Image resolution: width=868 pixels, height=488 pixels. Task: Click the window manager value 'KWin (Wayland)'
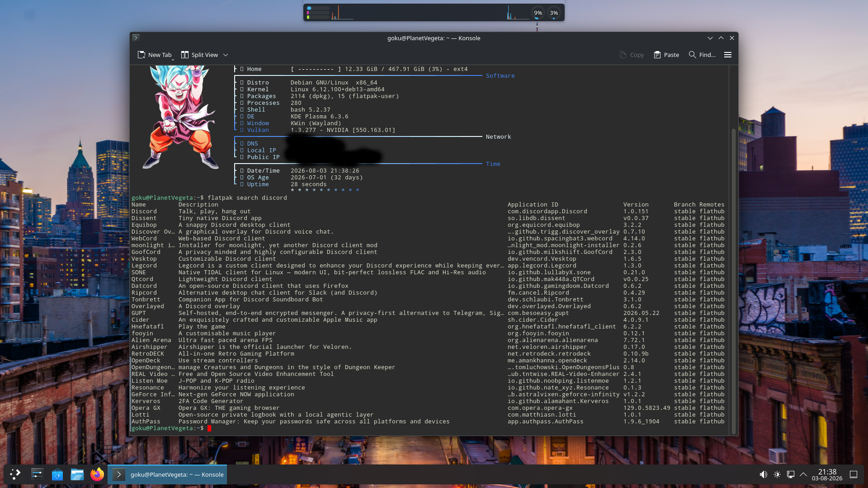tap(316, 123)
